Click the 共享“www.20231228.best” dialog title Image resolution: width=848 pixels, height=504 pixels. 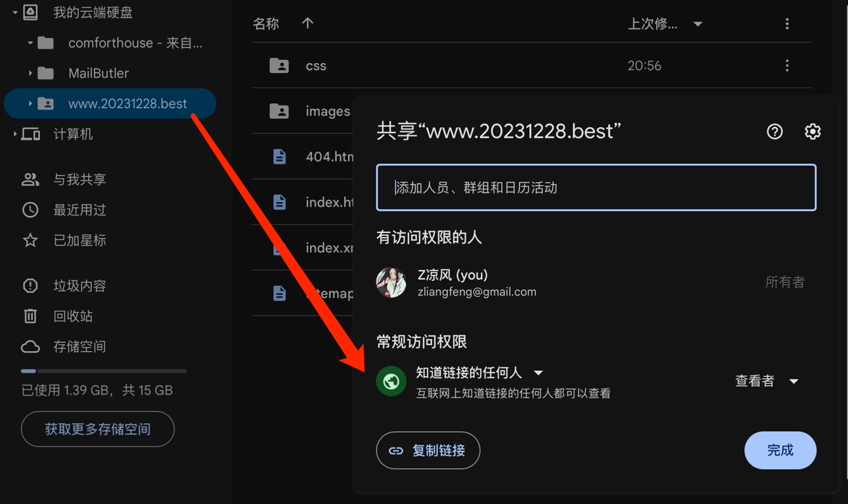pos(499,131)
